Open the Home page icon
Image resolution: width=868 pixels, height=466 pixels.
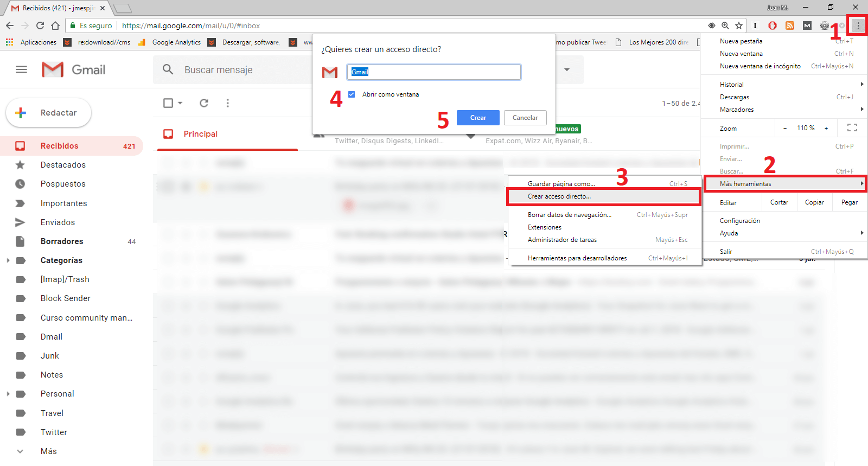click(x=55, y=25)
